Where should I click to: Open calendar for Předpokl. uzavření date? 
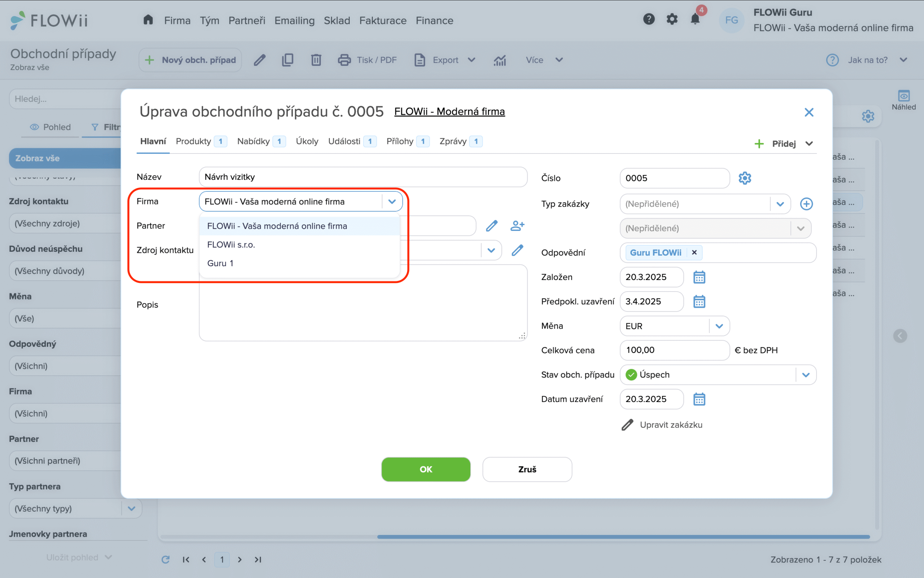[x=699, y=302]
